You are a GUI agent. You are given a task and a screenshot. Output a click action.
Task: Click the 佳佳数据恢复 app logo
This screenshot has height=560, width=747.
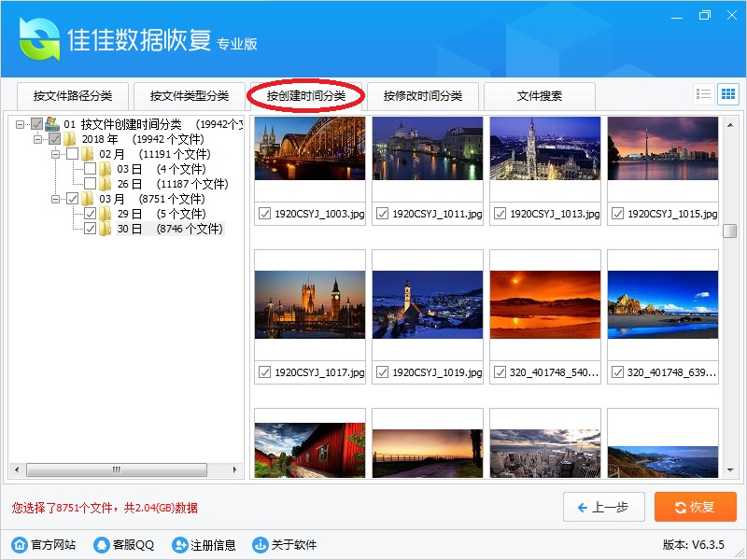pyautogui.click(x=39, y=40)
